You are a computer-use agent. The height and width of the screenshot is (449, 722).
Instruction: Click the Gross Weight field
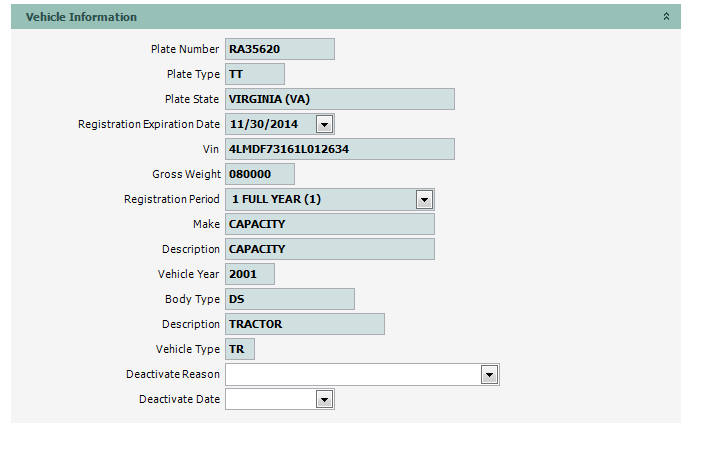pos(259,174)
